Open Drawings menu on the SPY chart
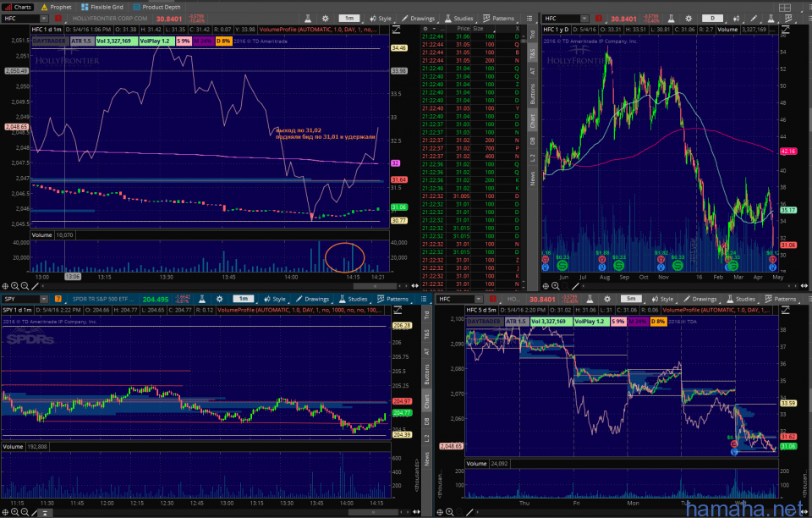This screenshot has height=518, width=812. 312,299
